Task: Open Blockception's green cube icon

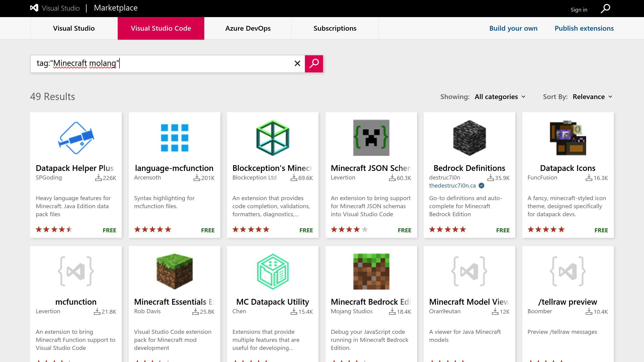Action: pyautogui.click(x=273, y=138)
